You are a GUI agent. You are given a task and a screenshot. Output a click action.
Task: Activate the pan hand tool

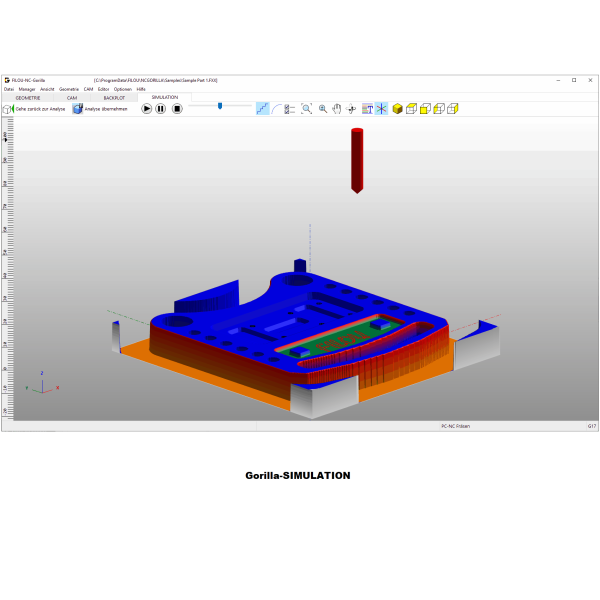click(x=337, y=108)
